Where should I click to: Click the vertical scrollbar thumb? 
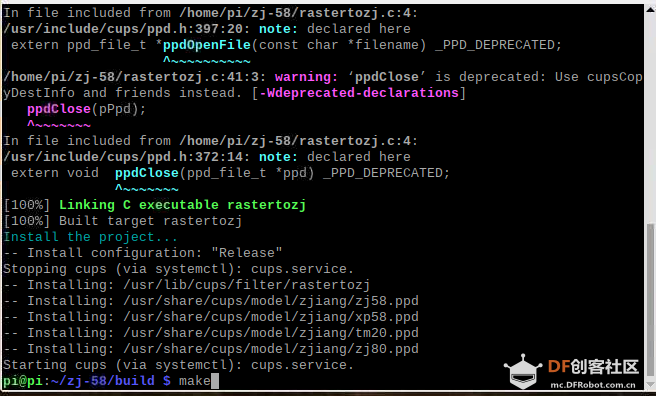[650, 300]
